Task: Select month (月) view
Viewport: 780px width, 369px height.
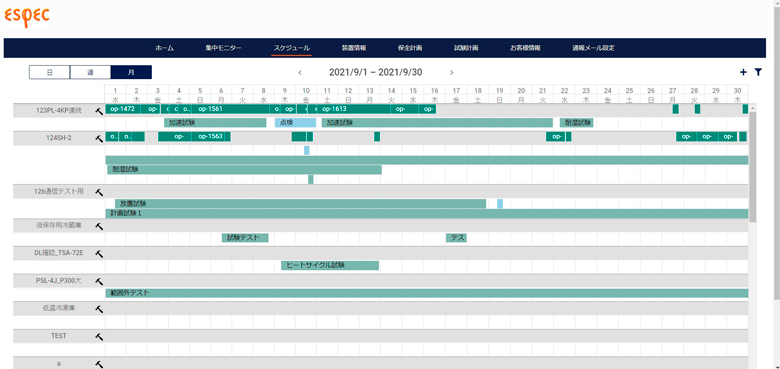Action: tap(131, 72)
